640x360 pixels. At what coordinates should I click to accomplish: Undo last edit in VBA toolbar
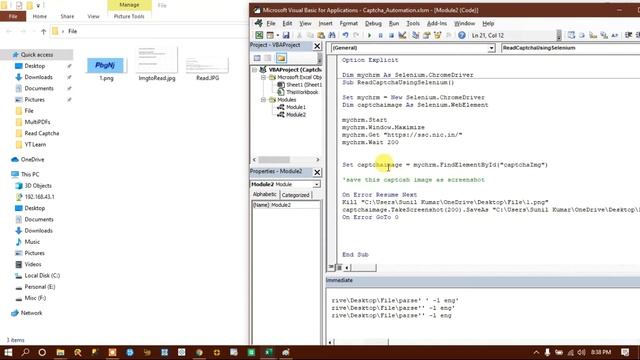[345, 36]
